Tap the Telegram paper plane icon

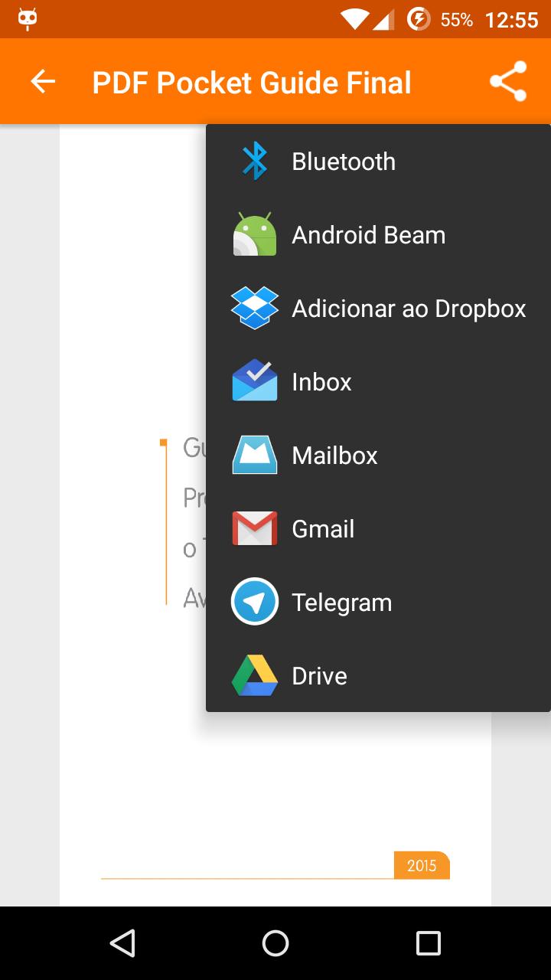tap(255, 602)
